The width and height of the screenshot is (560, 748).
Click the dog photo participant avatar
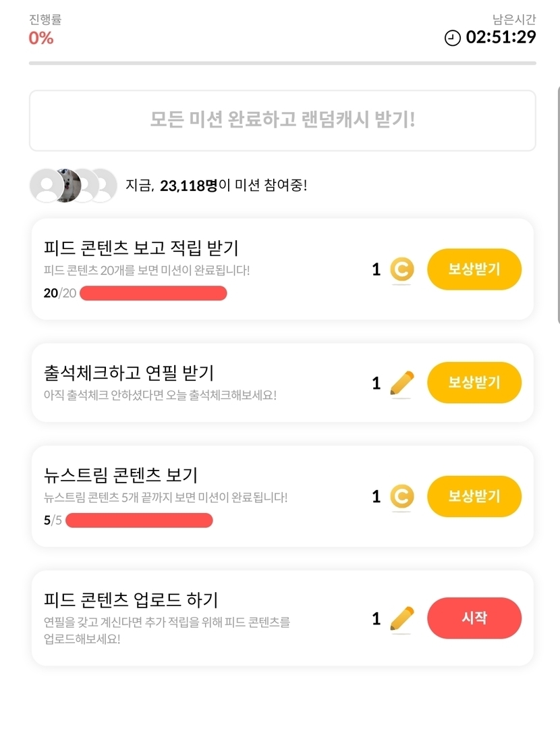(x=69, y=185)
